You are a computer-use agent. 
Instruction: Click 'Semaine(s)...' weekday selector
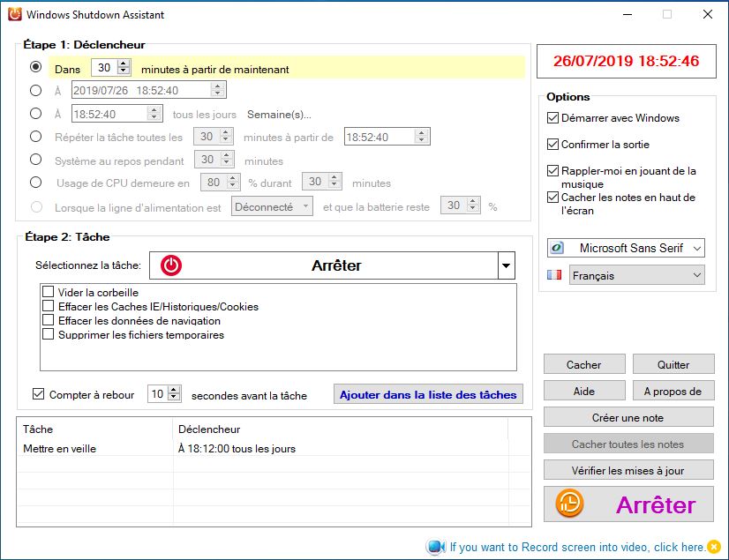coord(279,115)
